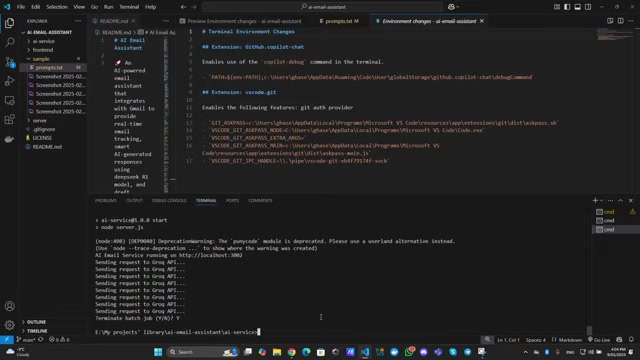Open the Docker view in activity bar
This screenshot has height=360, width=640.
tap(9, 139)
